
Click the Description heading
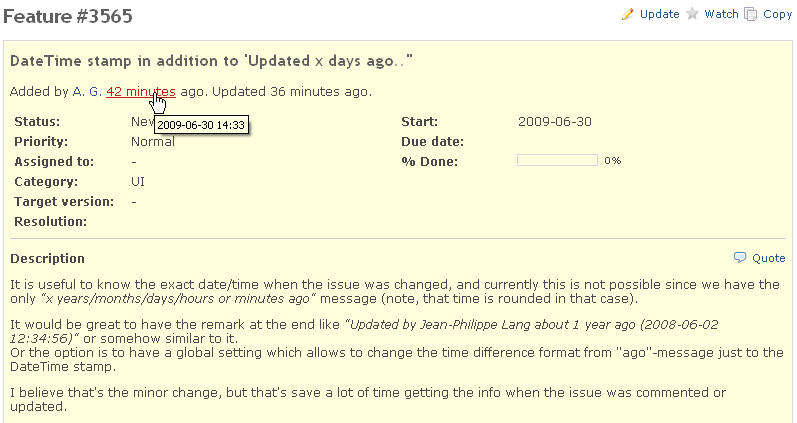47,258
